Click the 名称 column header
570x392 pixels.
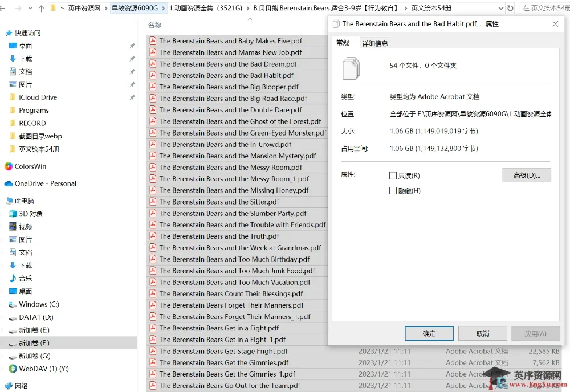tap(154, 25)
